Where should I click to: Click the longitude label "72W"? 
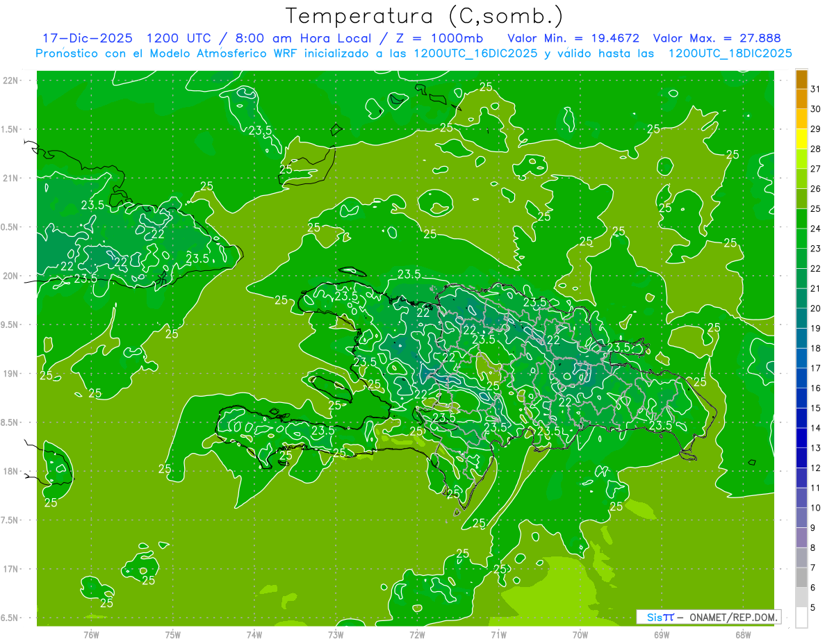[x=417, y=634]
